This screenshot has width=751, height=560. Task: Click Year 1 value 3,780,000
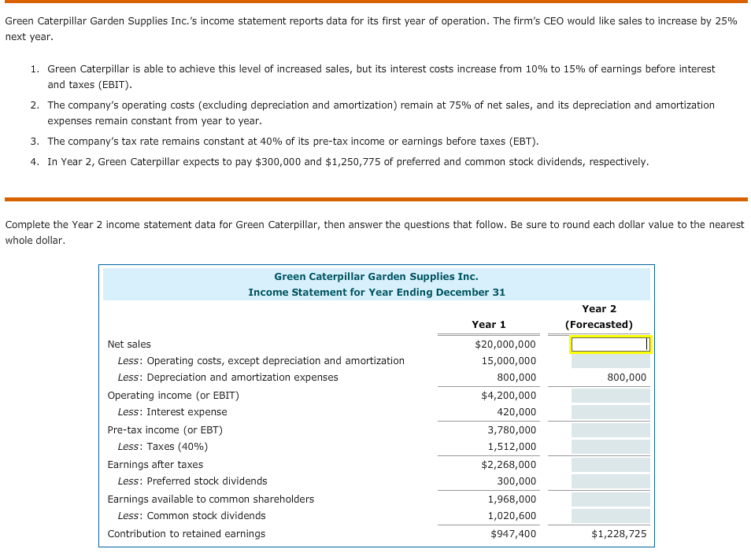pyautogui.click(x=512, y=429)
